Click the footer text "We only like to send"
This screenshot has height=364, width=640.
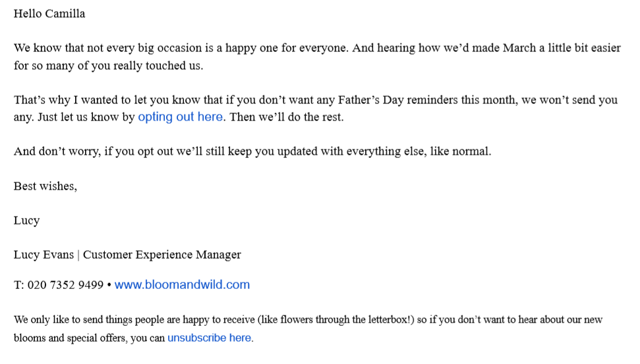click(308, 329)
